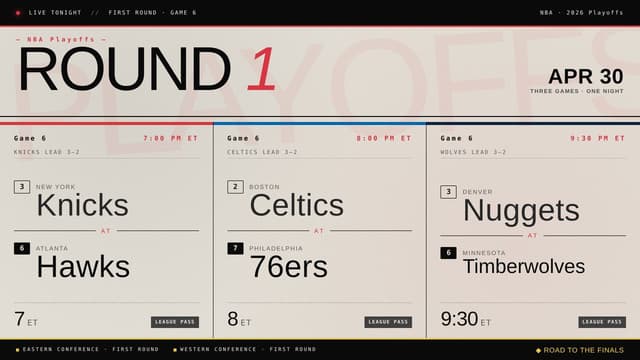The image size is (640, 360).
Task: Click WOLVES LEAD 3-2 series status
Action: pos(473,152)
